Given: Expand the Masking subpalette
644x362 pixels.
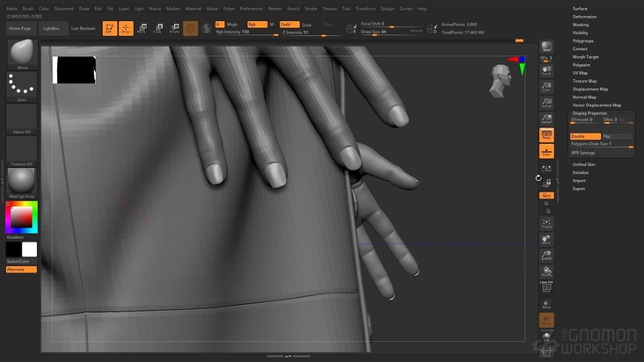Looking at the screenshot, I should pos(581,25).
